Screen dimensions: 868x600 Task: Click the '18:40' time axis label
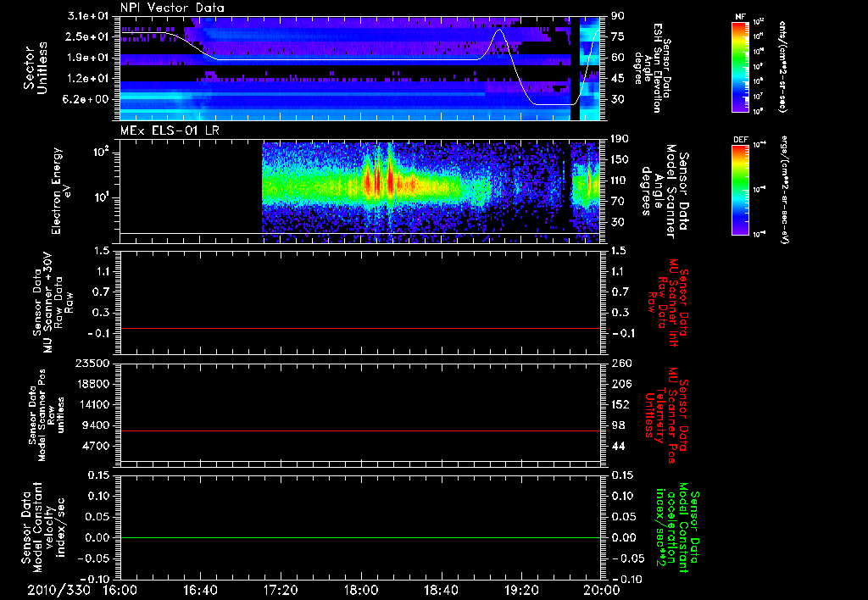coord(441,590)
